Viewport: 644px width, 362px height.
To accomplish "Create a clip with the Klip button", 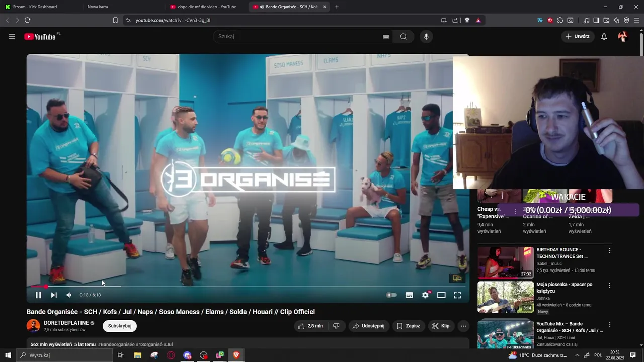I will click(x=441, y=326).
